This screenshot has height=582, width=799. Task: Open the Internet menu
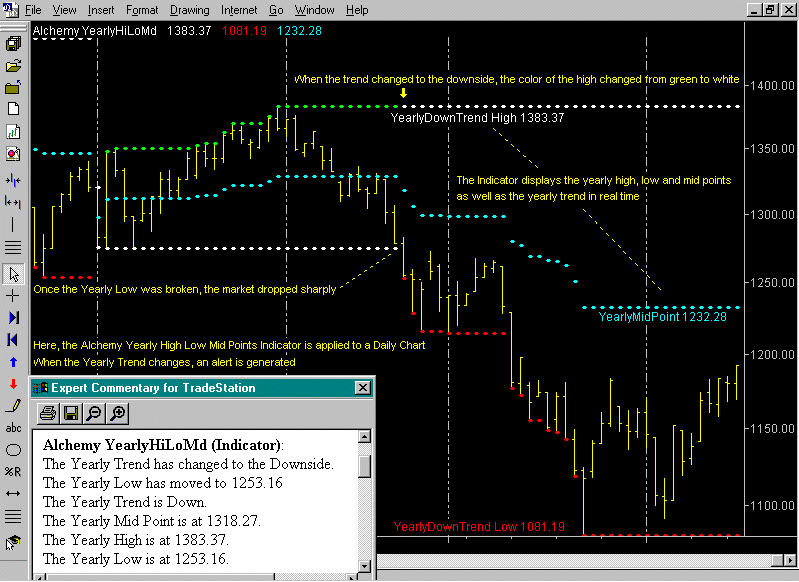(239, 10)
